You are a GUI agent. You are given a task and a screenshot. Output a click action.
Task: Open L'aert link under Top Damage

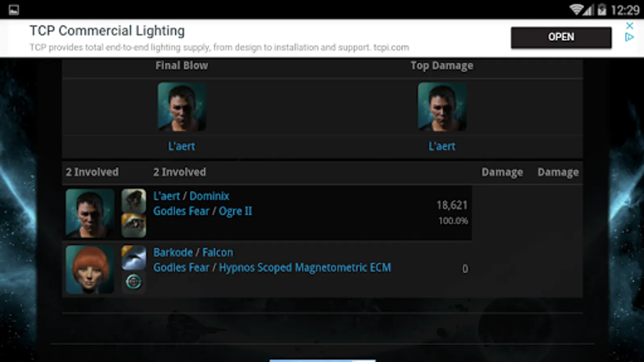tap(442, 146)
